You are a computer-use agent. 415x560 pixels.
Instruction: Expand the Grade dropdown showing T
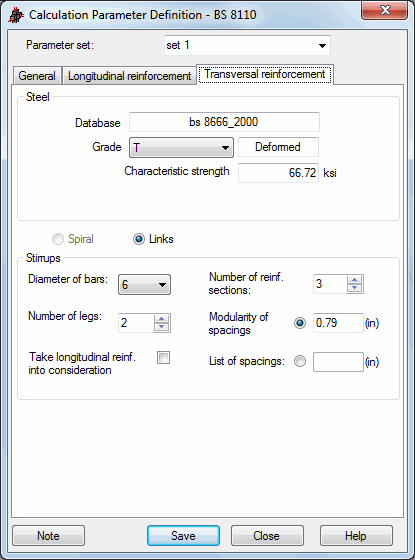pos(181,147)
